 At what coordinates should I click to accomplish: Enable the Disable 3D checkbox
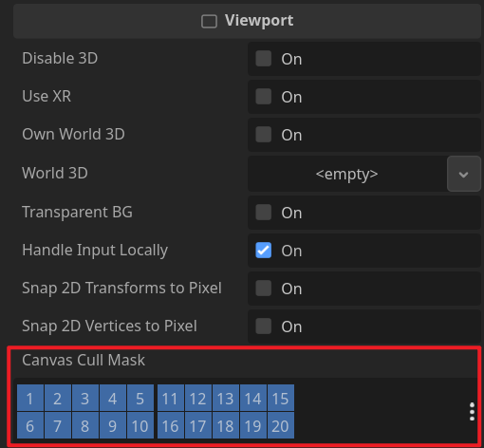[x=263, y=59]
